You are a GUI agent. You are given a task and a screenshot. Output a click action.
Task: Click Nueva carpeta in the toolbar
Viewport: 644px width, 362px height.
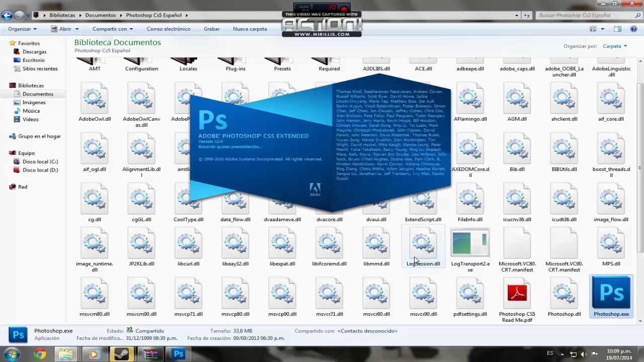250,29
